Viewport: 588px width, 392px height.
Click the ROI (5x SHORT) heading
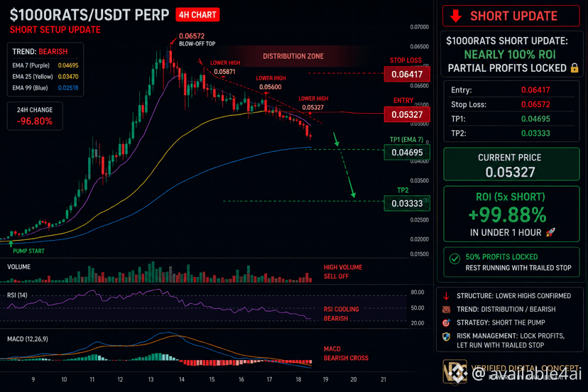click(511, 197)
